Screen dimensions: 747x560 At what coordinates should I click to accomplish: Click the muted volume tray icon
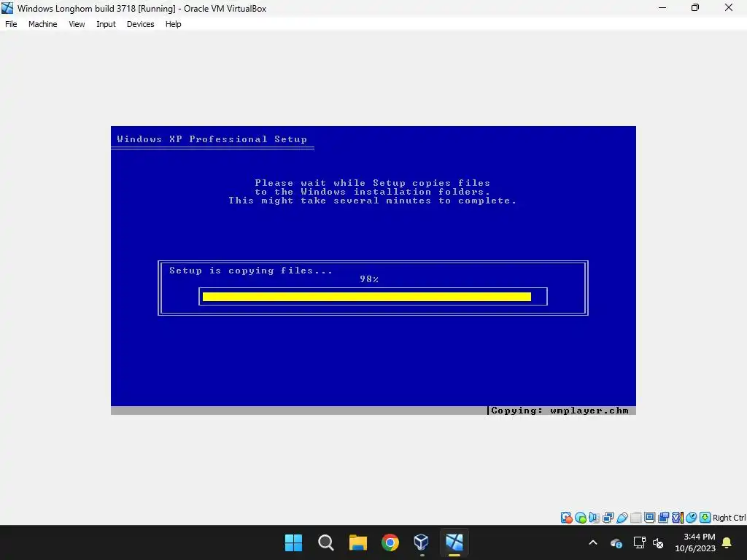[659, 542]
